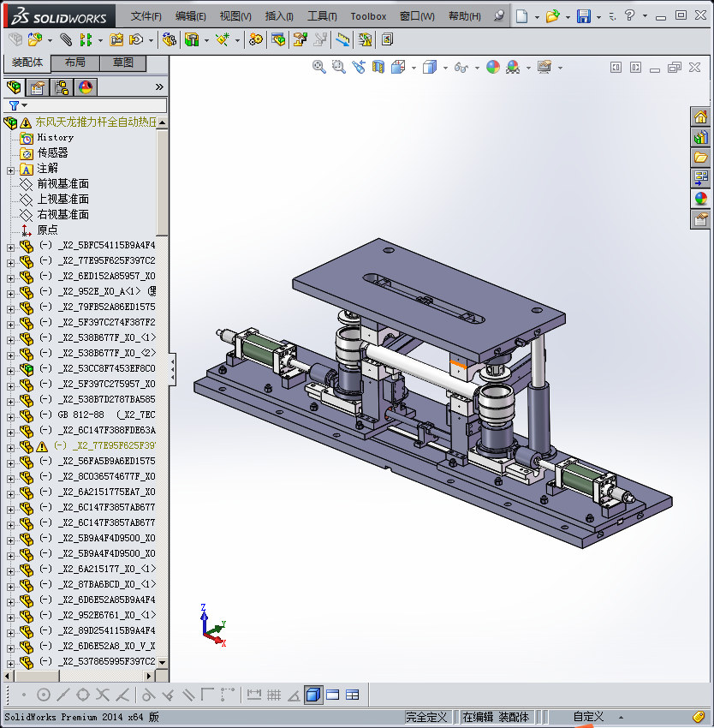This screenshot has width=714, height=728.
Task: Select 前视基准面 in the feature tree
Action: click(x=62, y=184)
